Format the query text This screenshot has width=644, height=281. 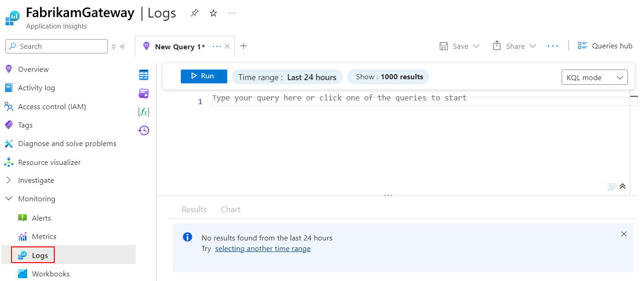click(x=612, y=186)
